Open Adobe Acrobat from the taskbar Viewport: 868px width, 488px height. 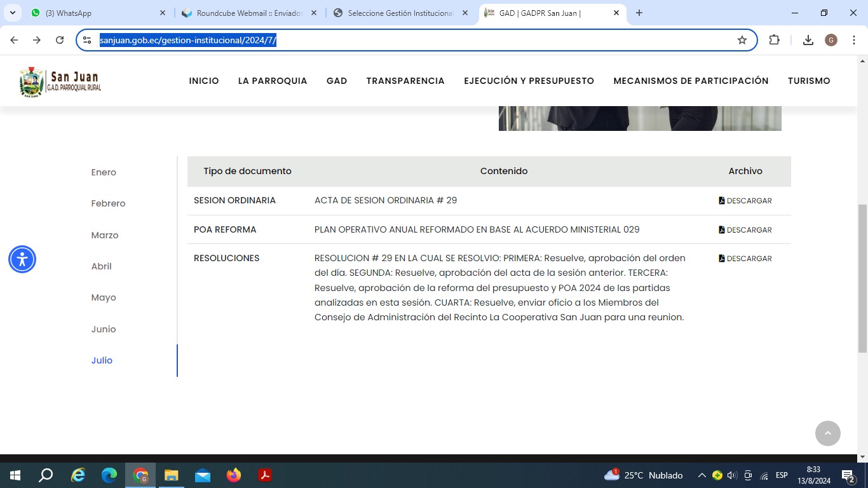265,475
